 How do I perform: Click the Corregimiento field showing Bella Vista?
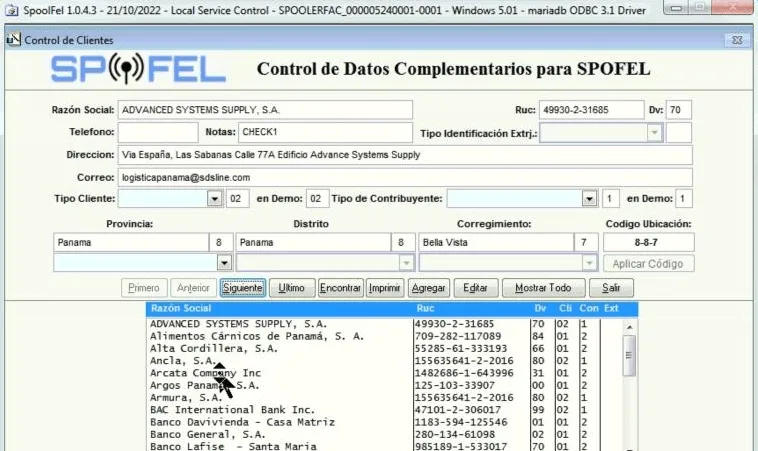tap(496, 243)
